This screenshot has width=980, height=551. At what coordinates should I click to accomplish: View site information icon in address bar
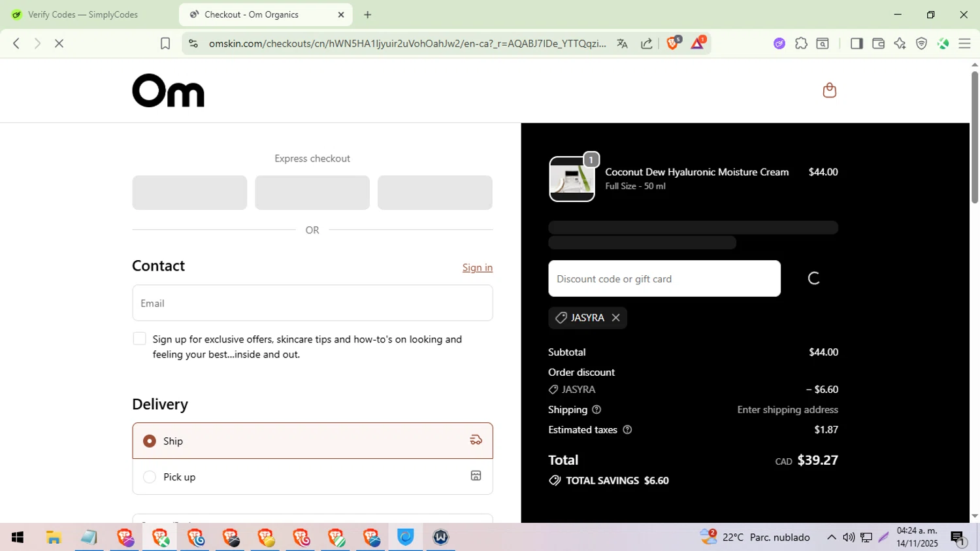click(x=193, y=43)
